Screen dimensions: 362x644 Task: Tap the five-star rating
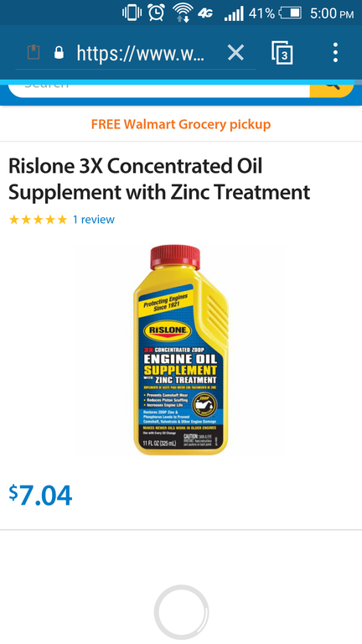coord(38,220)
